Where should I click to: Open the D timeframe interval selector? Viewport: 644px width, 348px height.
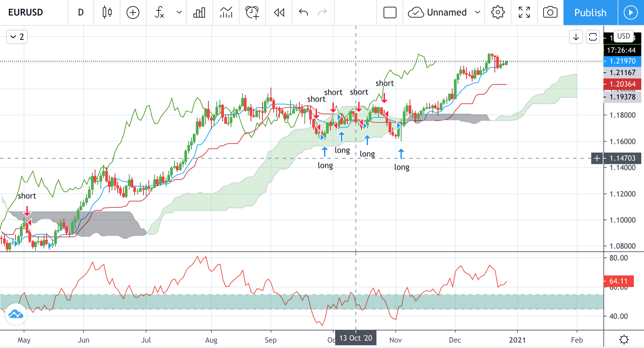click(81, 13)
